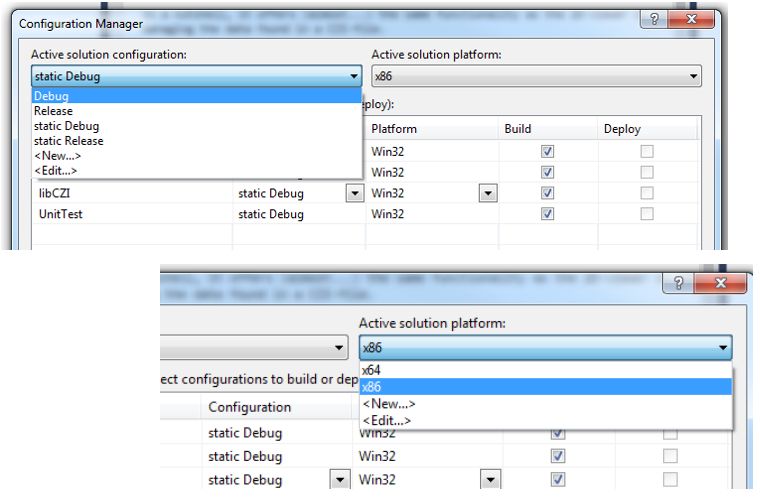Screen dimensions: 760x499
Task: Toggle the Build checkbox in upper dialog's first project row
Action: [x=547, y=152]
